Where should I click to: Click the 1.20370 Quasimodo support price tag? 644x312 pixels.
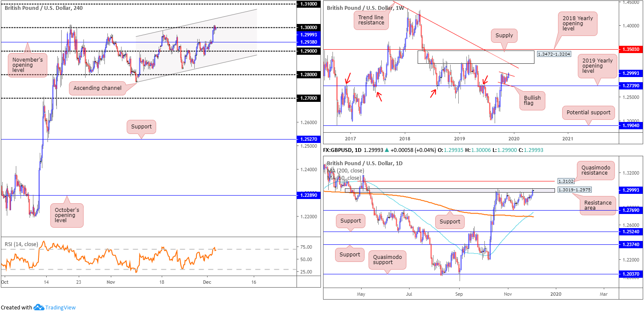coord(631,274)
